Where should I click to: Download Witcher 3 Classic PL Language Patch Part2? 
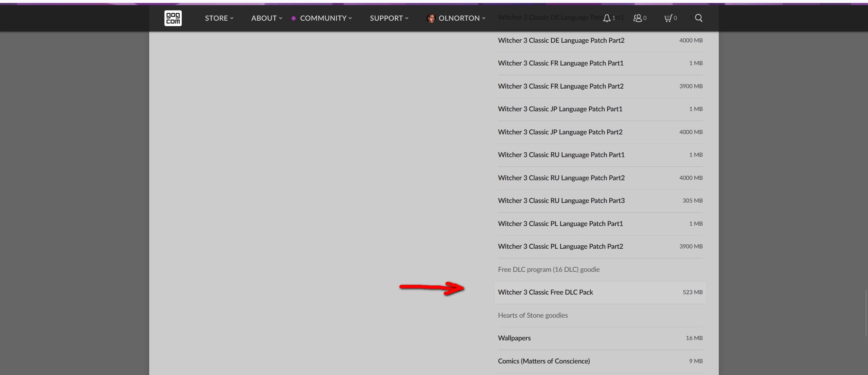[600, 247]
